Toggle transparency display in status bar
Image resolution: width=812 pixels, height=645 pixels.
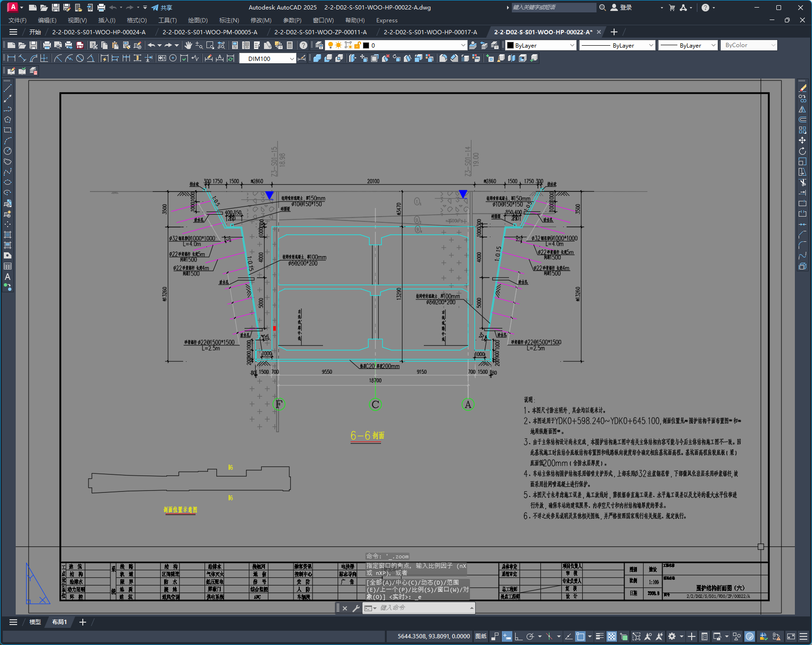click(612, 636)
